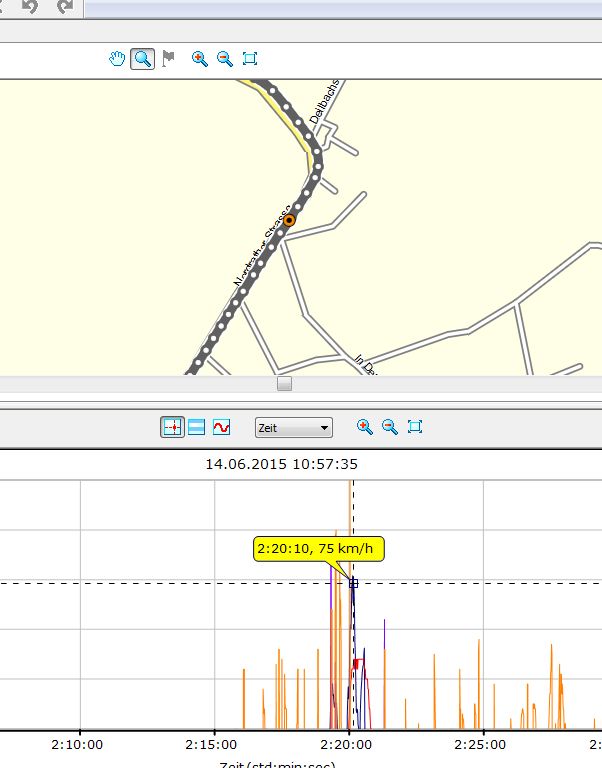
Task: Zoom out on the chart
Action: click(x=390, y=427)
